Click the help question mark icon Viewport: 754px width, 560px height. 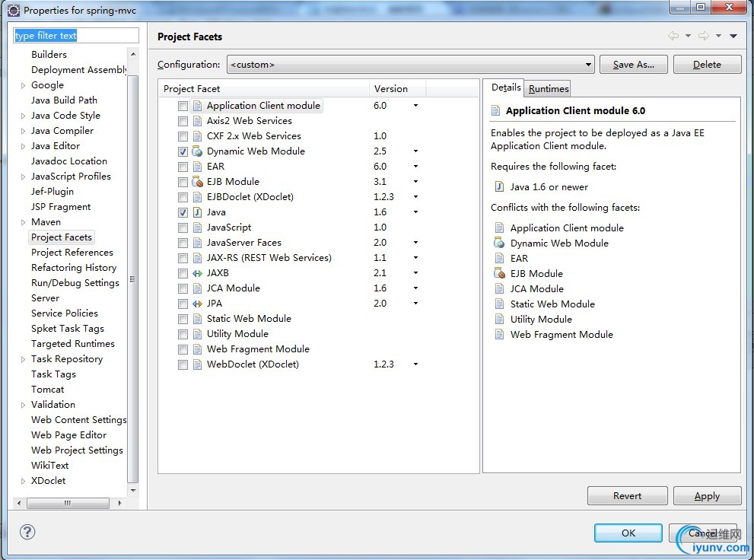(x=27, y=532)
